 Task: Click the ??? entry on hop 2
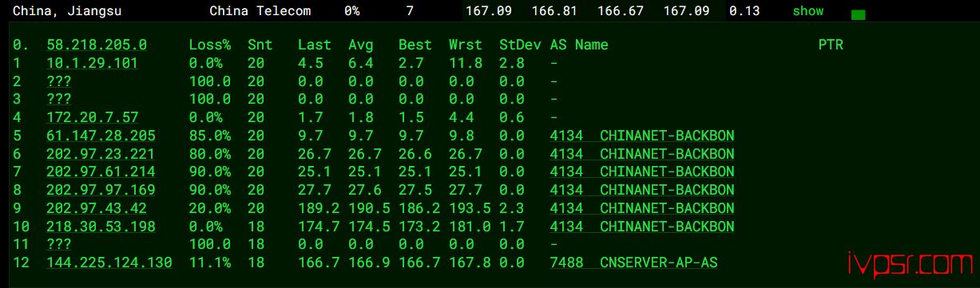click(59, 81)
